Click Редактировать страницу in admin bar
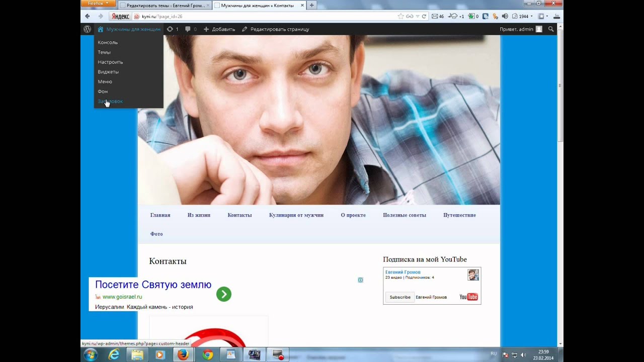 coord(275,29)
